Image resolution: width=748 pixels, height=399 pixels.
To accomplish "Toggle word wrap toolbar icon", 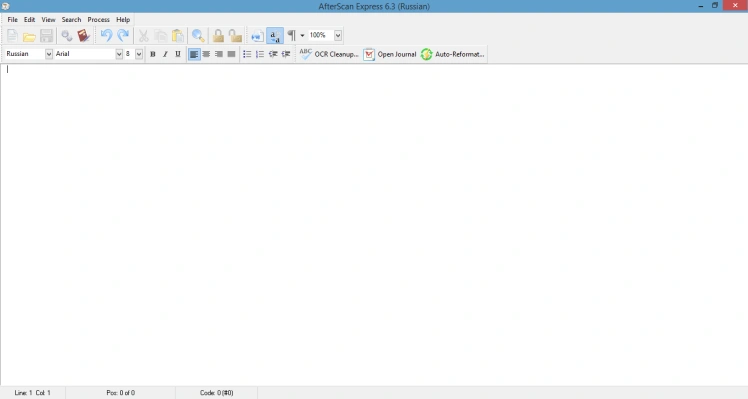I will 258,36.
